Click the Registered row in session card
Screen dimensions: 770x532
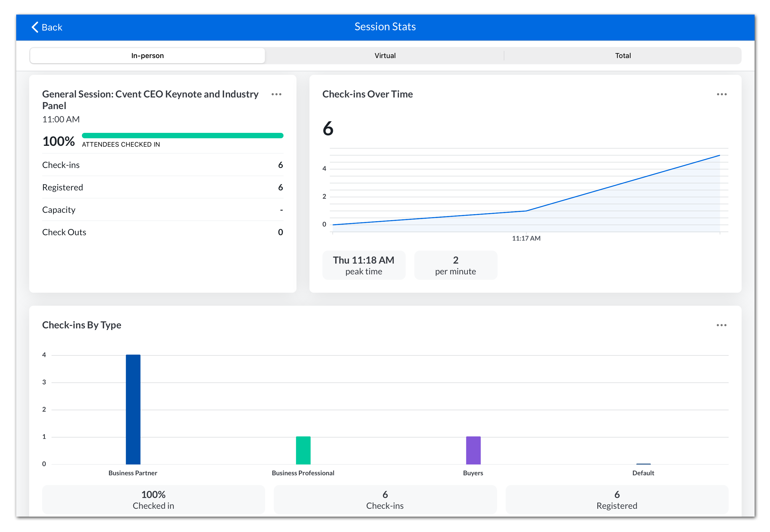(x=162, y=187)
